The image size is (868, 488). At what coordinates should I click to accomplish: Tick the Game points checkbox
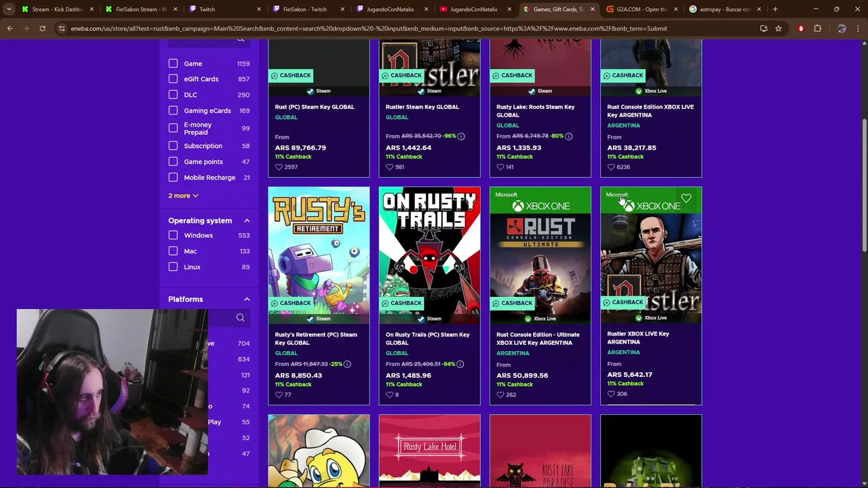(173, 161)
